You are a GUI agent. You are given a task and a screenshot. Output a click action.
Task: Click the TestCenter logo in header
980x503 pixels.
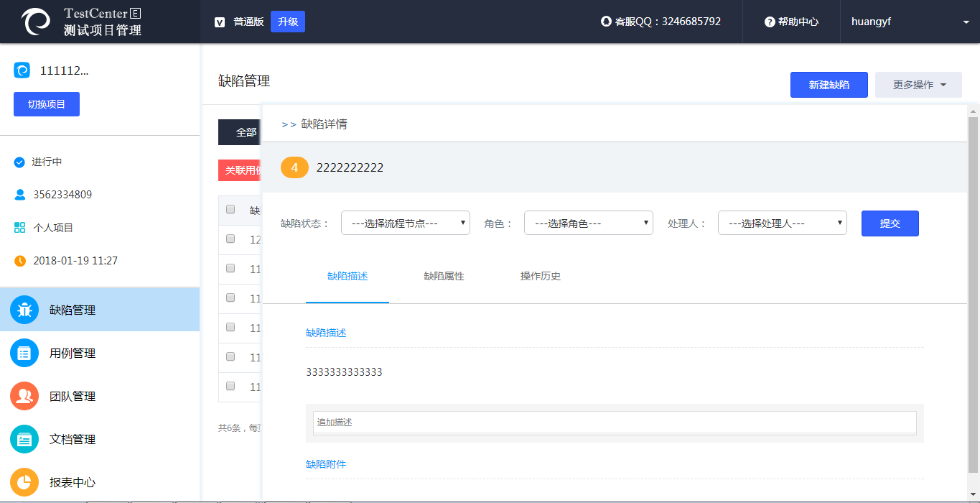36,22
